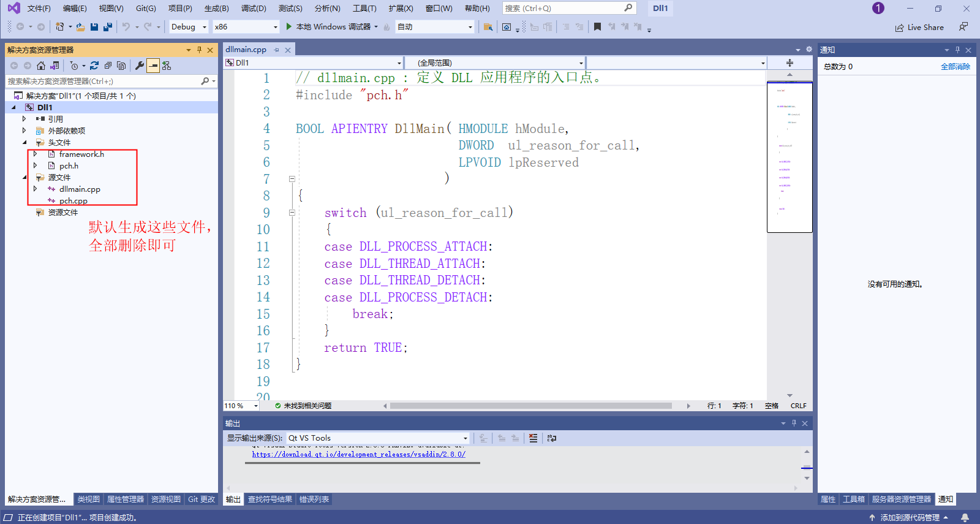Viewport: 980px width, 524px height.
Task: Click the Hot Reload flame icon
Action: point(386,27)
